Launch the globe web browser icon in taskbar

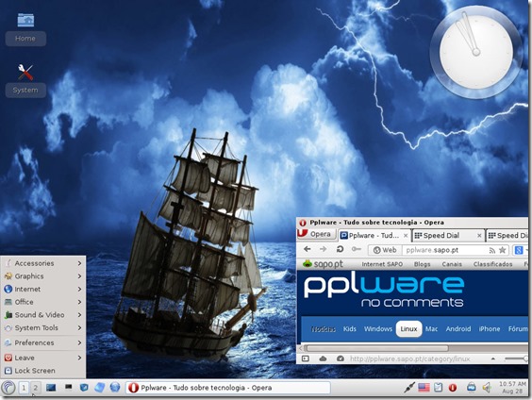click(115, 387)
